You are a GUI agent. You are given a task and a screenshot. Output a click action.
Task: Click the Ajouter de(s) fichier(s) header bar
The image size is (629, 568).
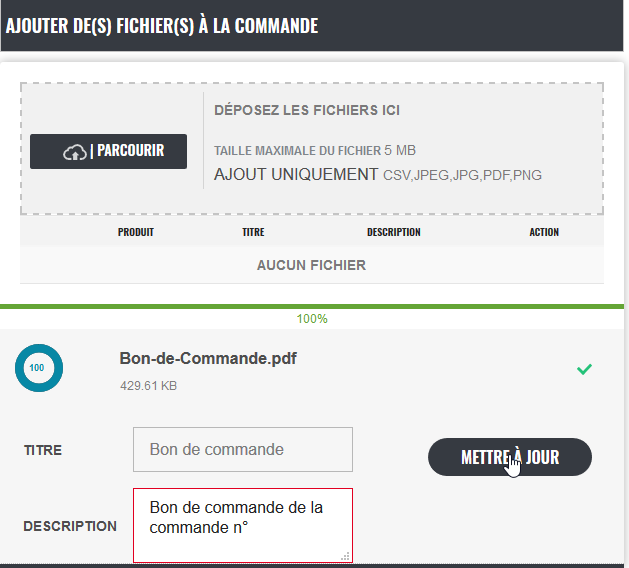pyautogui.click(x=312, y=25)
